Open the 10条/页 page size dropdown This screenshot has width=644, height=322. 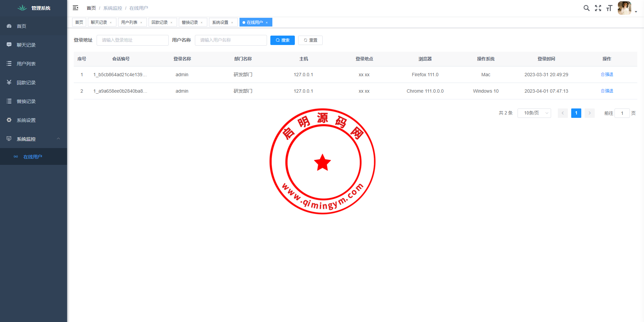(534, 113)
